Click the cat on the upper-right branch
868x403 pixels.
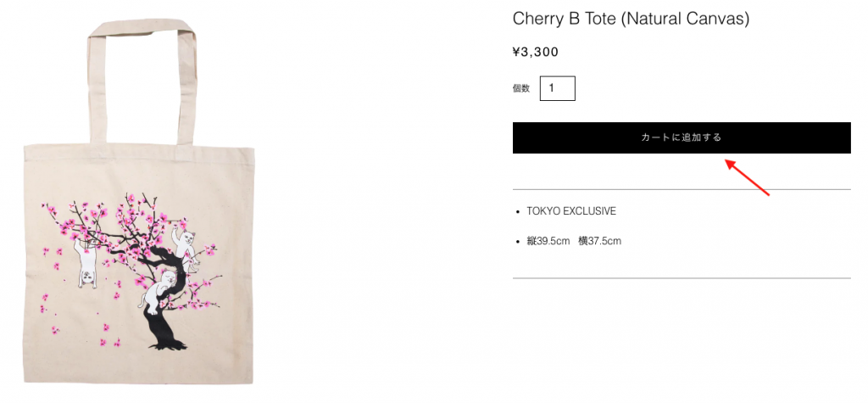point(186,240)
